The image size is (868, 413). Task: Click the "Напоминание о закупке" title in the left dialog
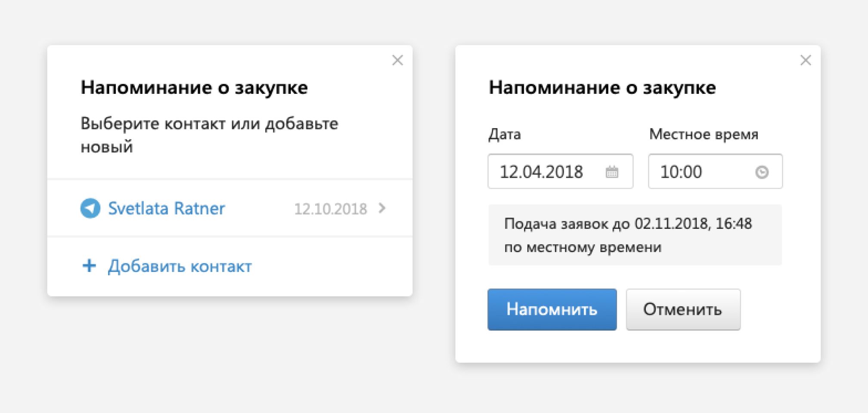pos(194,87)
